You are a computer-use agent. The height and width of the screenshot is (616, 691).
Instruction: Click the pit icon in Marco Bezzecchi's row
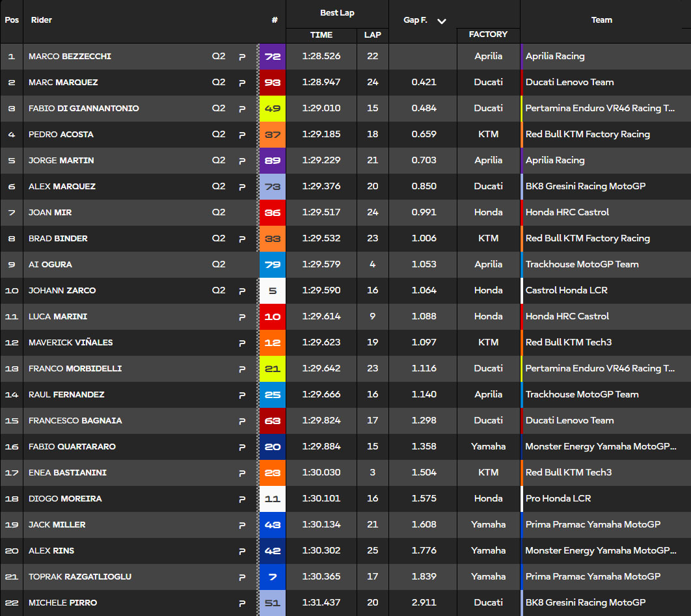point(242,57)
